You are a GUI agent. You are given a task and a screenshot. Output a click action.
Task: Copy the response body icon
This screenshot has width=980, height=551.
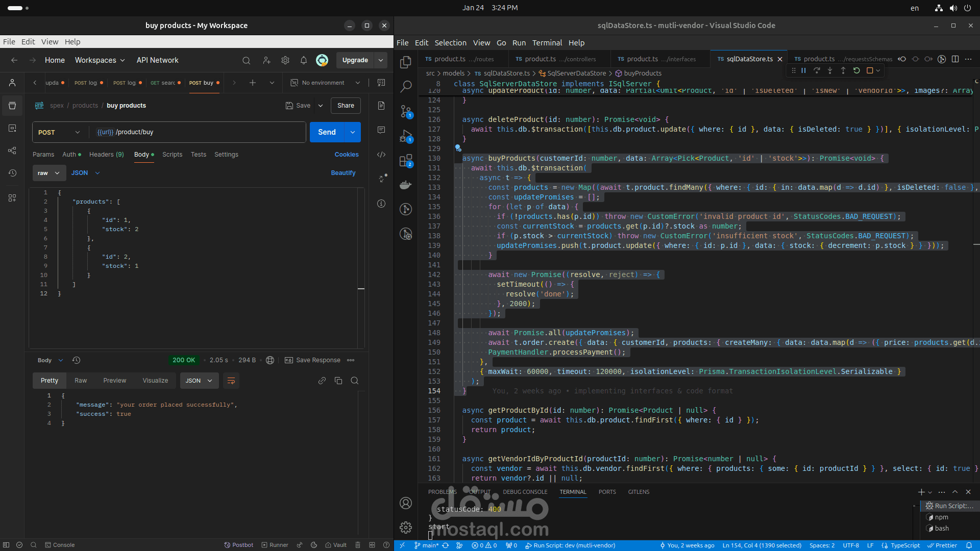[338, 381]
